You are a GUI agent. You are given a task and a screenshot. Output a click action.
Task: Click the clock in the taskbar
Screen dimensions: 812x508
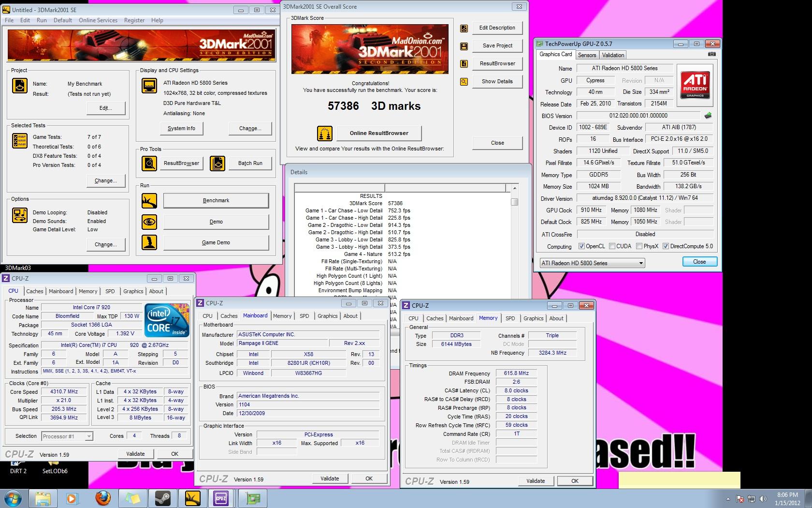(x=787, y=499)
